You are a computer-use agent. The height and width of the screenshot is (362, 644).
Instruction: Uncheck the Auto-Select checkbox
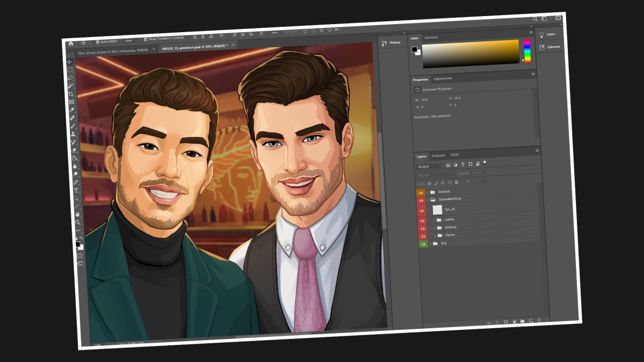click(x=98, y=41)
